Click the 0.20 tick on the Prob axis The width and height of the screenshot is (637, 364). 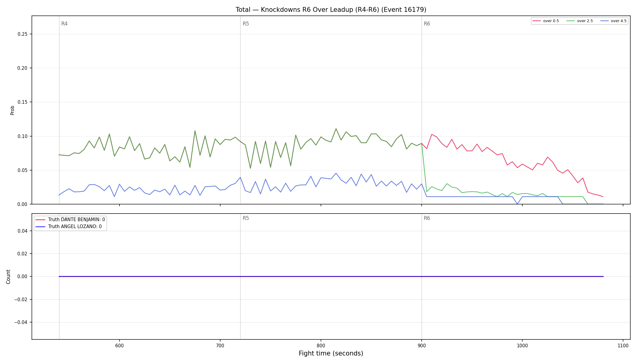pos(22,68)
